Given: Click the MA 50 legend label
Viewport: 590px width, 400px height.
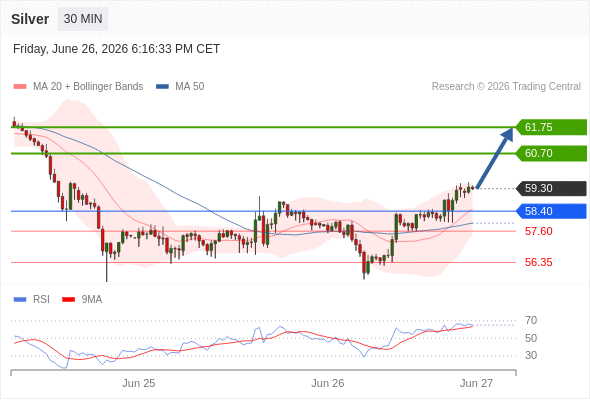Looking at the screenshot, I should 190,87.
